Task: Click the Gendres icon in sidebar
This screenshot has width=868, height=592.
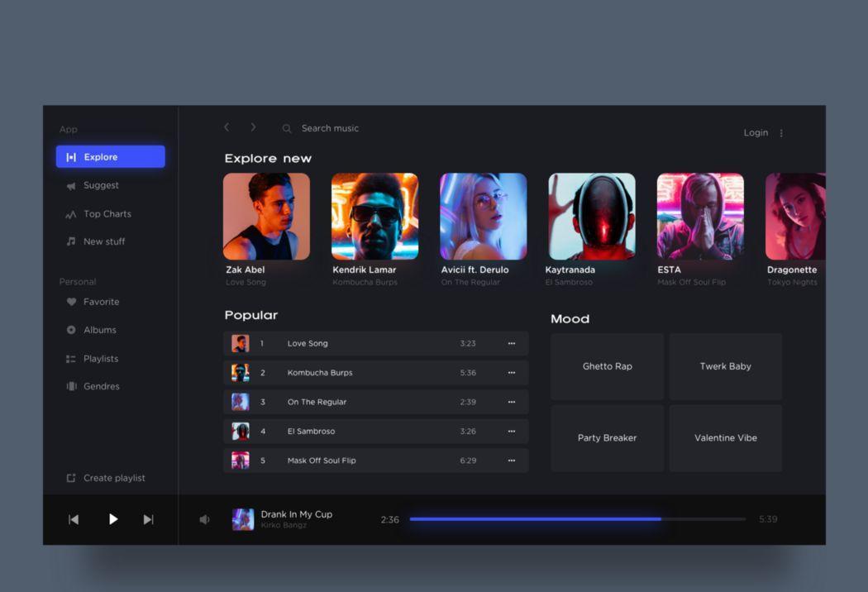Action: pyautogui.click(x=71, y=387)
